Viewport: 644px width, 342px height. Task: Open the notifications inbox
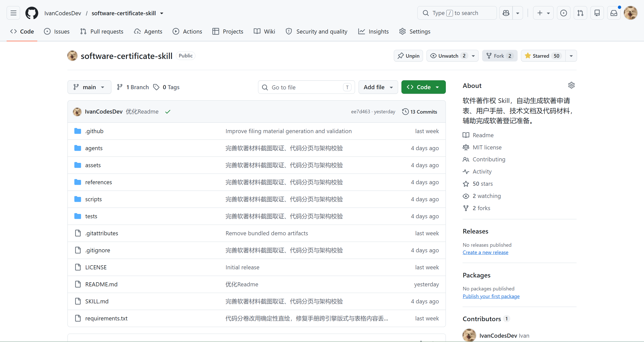point(614,13)
